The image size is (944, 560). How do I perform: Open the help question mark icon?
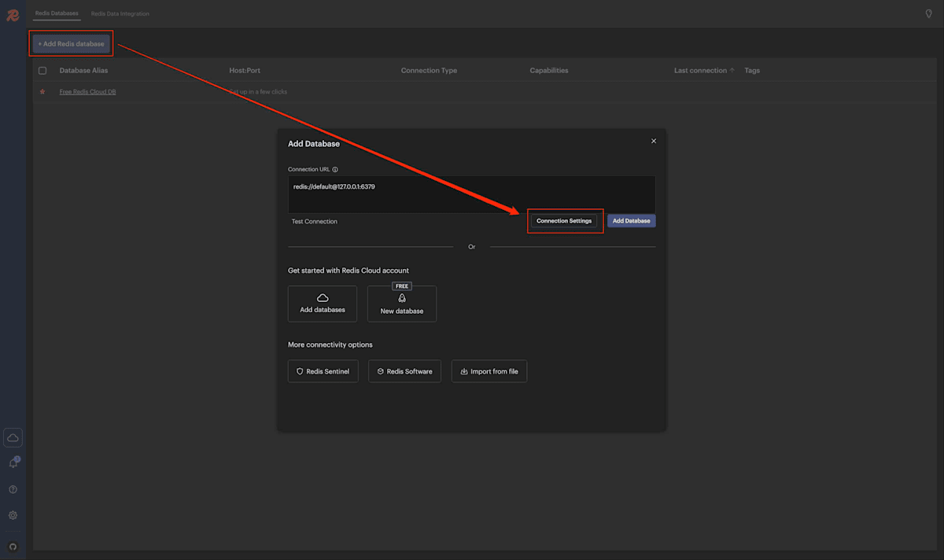coord(13,489)
